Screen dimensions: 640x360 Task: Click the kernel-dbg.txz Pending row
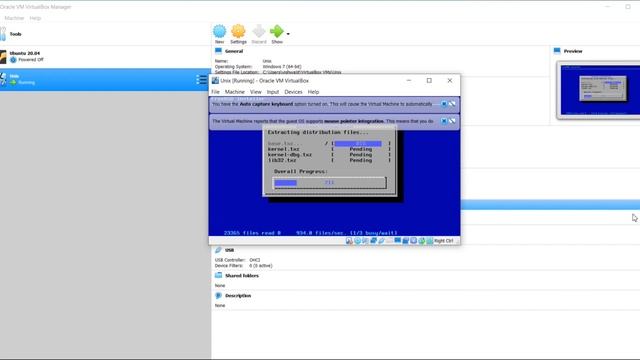[329, 155]
